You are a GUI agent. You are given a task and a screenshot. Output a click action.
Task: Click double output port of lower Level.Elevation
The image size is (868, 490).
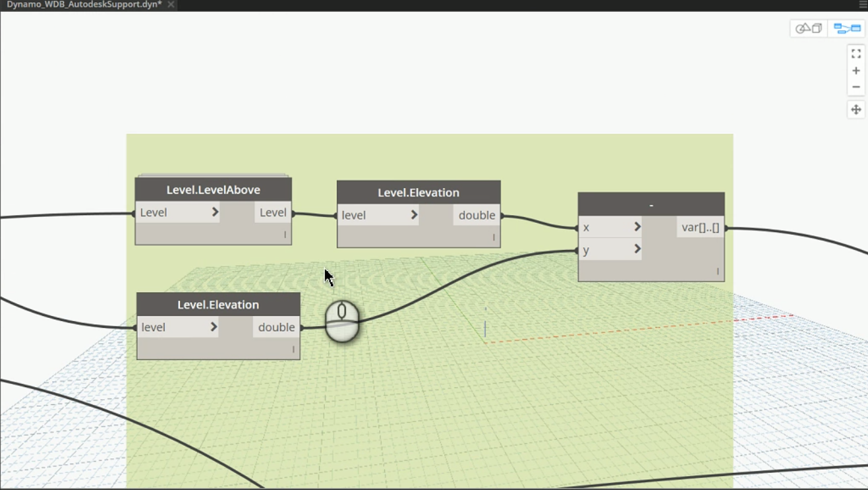(277, 327)
